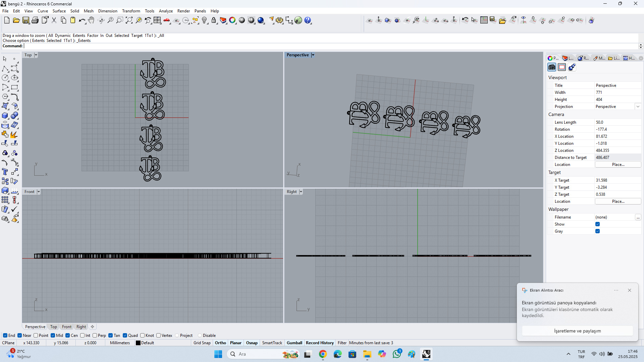Click the Zoom Extents icon
644x362 pixels.
[129, 20]
